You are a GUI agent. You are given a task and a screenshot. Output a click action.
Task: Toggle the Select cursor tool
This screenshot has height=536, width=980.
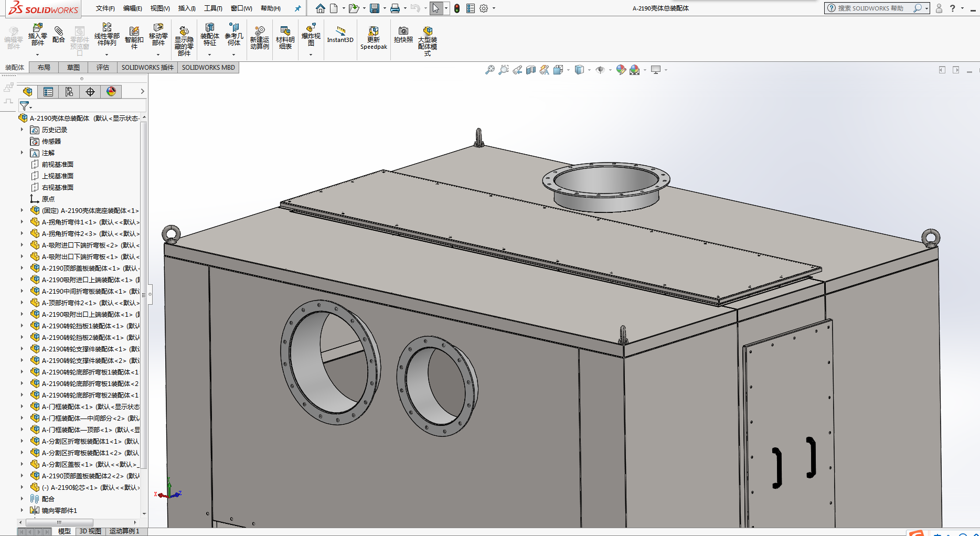(435, 8)
